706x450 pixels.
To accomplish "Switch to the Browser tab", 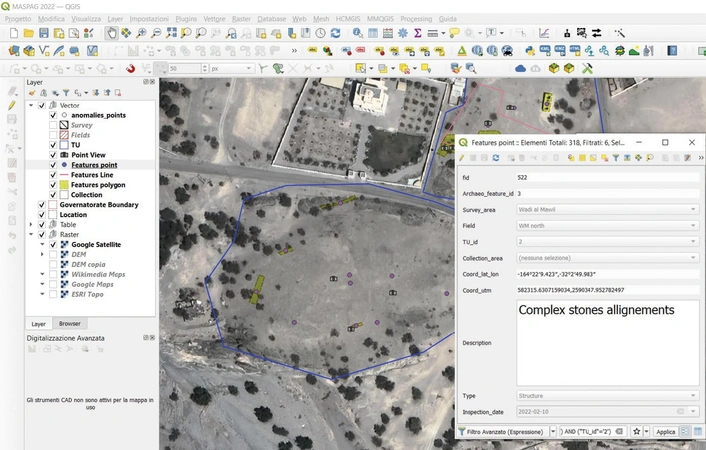I will [70, 324].
